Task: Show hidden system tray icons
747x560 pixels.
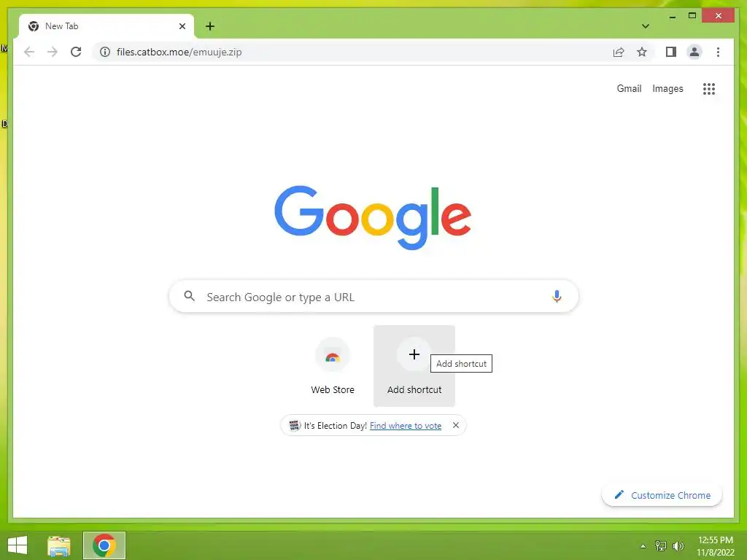Action: (643, 546)
